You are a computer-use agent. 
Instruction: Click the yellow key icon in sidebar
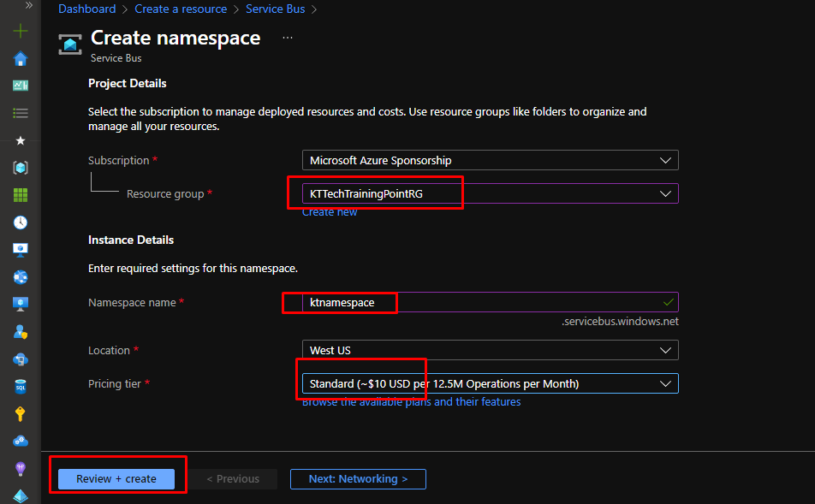21,414
